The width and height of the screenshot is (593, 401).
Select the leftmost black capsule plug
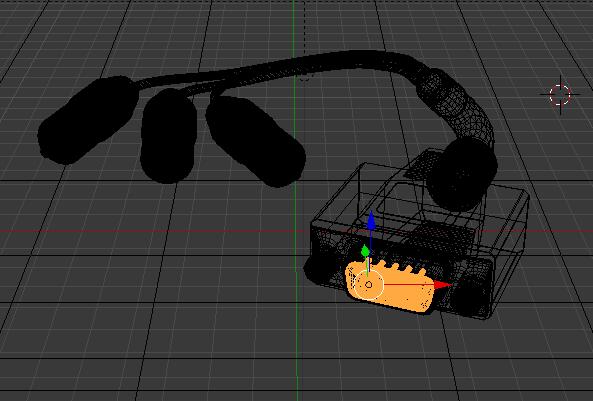coord(88,120)
